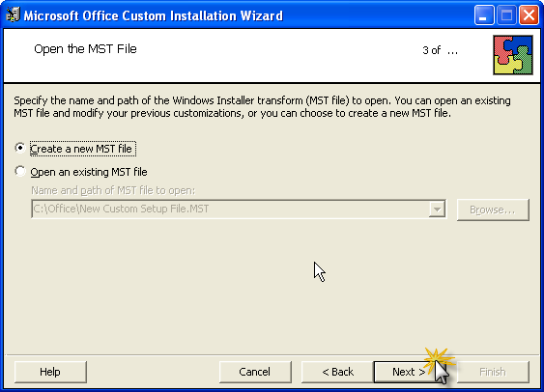Cancel the installation wizard

tap(255, 372)
